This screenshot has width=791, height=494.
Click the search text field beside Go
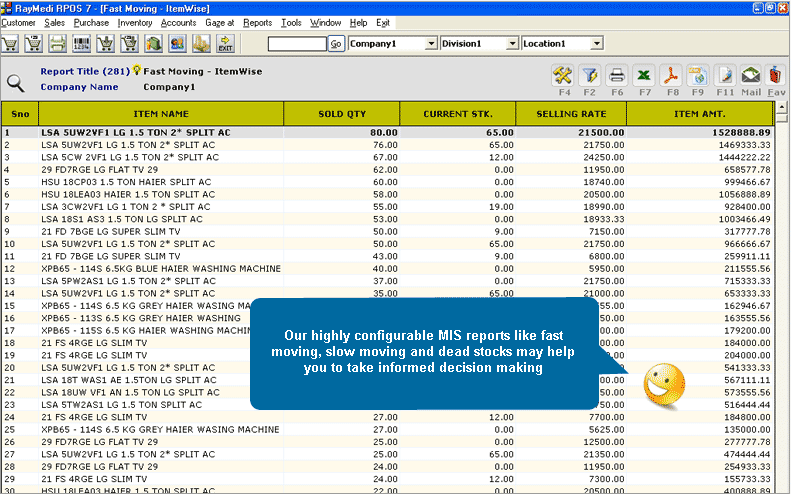297,44
